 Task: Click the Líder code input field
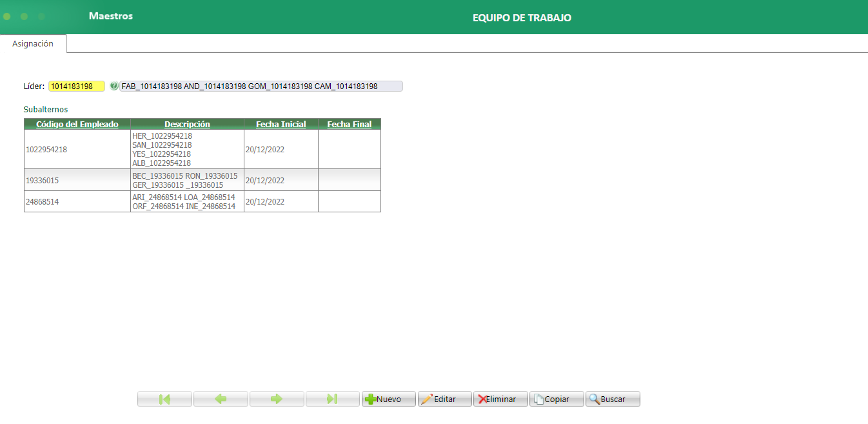[77, 86]
